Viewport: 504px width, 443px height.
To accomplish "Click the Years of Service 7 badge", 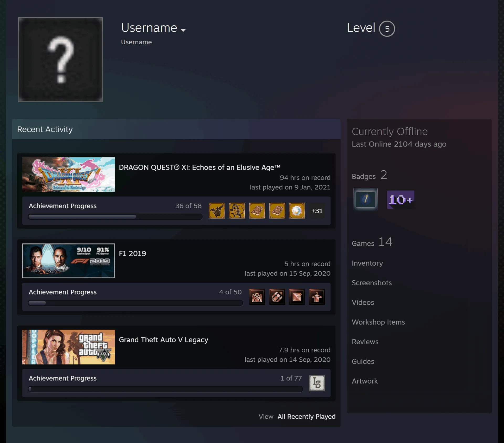I will [365, 199].
